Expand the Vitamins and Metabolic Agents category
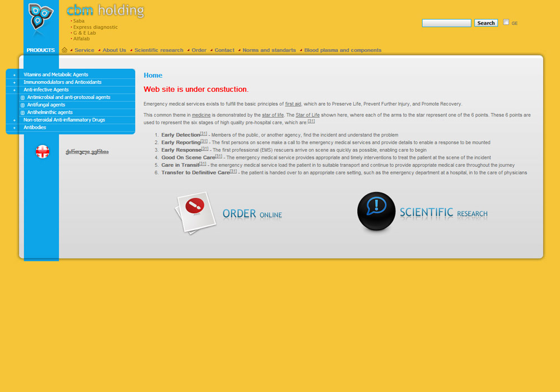 tap(15, 75)
